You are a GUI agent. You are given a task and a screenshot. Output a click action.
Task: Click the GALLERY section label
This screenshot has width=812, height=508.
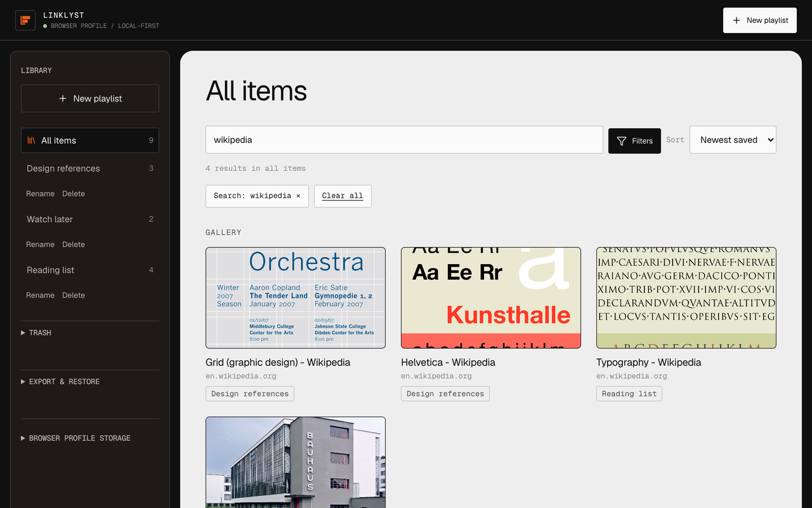point(223,232)
